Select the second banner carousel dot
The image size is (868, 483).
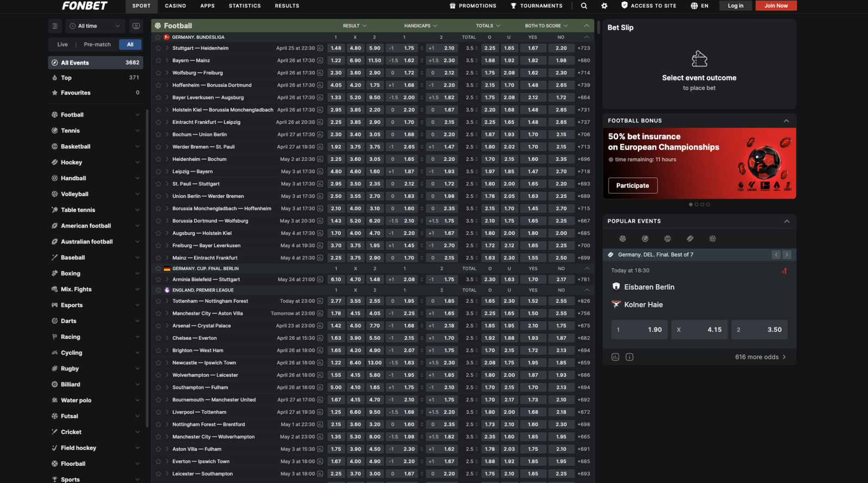tap(697, 204)
